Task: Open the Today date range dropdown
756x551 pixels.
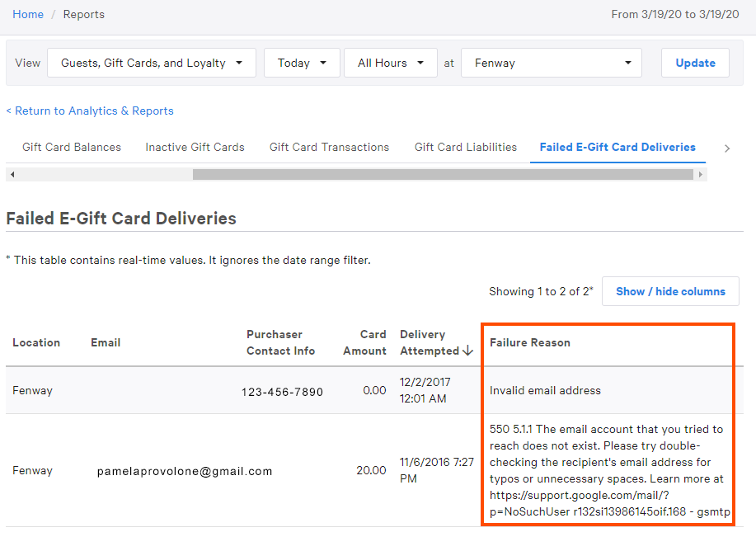Action: [x=302, y=63]
